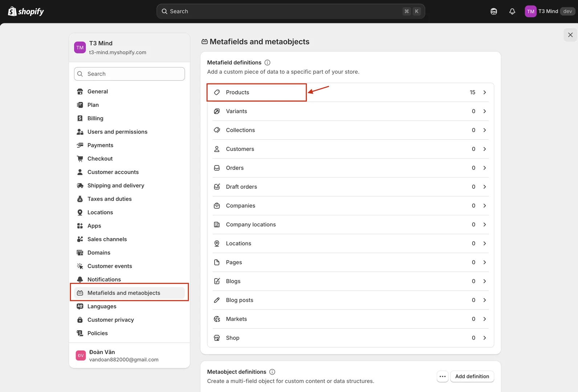Click the TM store avatar in header
The image size is (578, 392).
pos(530,11)
